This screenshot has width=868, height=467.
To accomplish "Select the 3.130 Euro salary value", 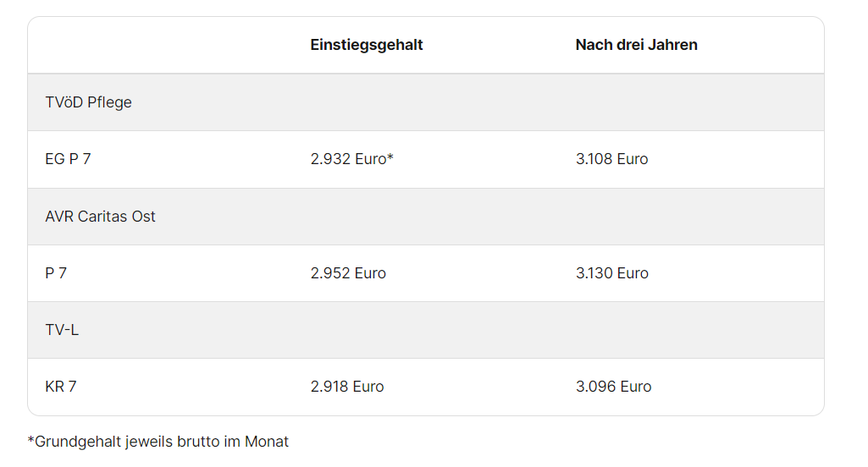I will point(611,273).
